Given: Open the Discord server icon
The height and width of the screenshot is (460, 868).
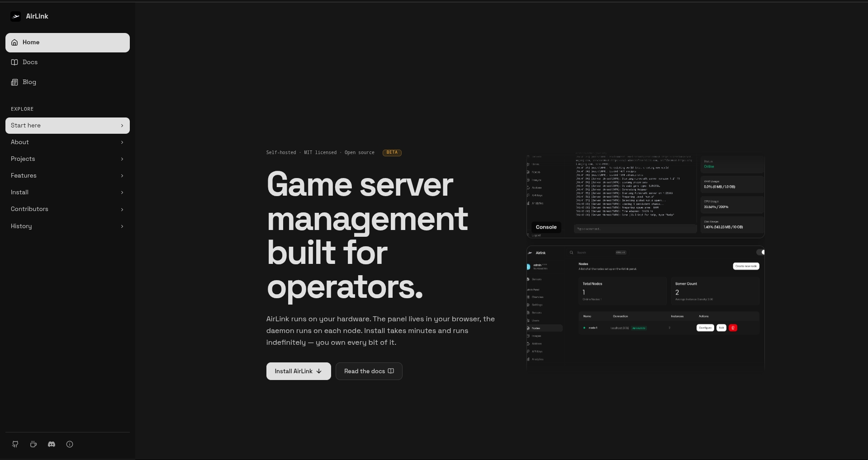Looking at the screenshot, I should (52, 444).
